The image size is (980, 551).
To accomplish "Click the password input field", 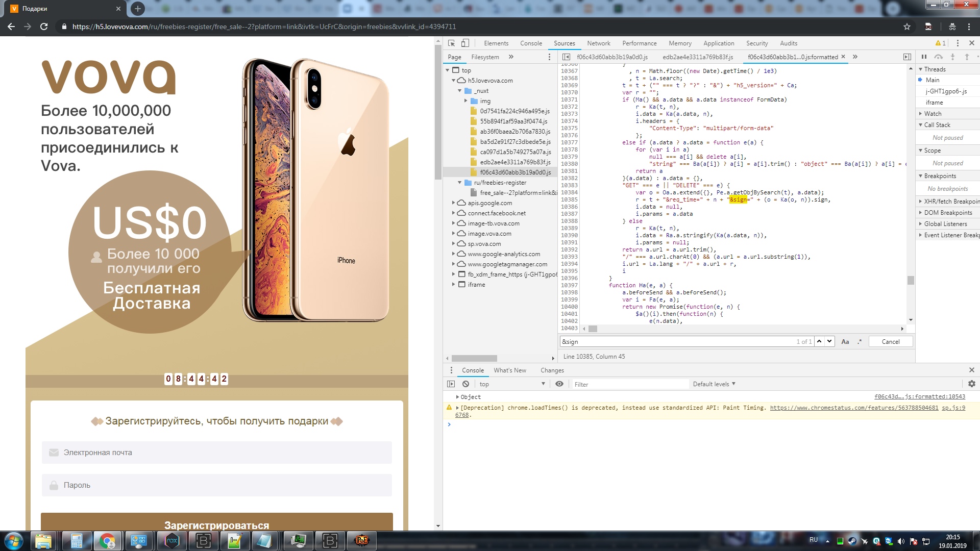I will coord(217,485).
